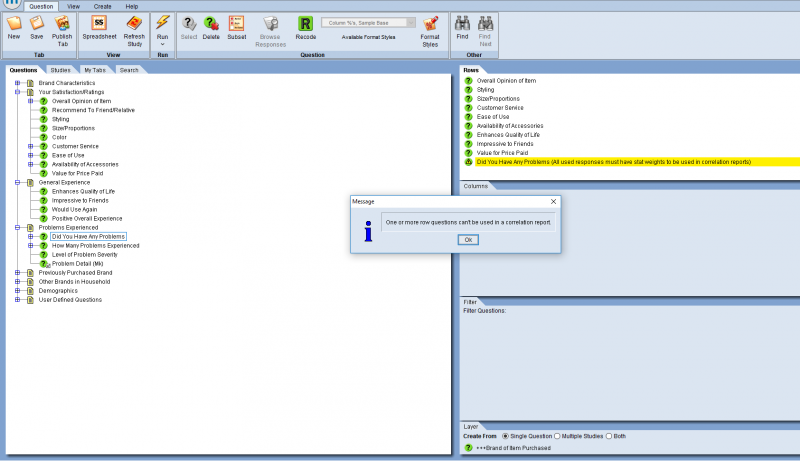Click the Recode icon
This screenshot has height=461, width=800.
tap(305, 23)
